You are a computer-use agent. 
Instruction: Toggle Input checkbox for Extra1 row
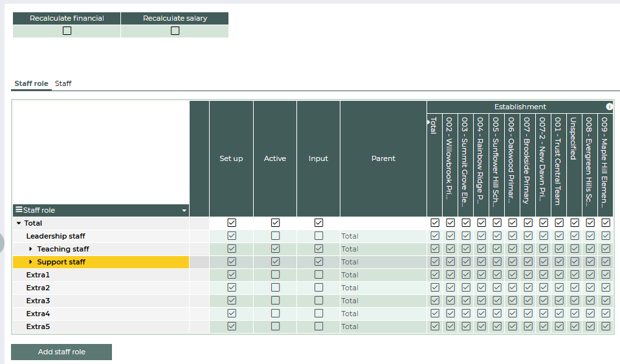(318, 275)
